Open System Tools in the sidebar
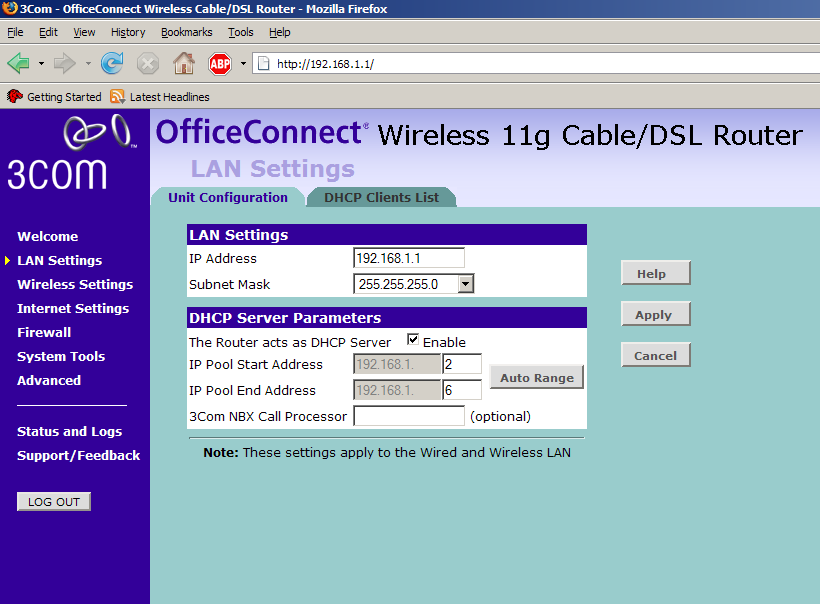Image resolution: width=820 pixels, height=604 pixels. [x=61, y=357]
